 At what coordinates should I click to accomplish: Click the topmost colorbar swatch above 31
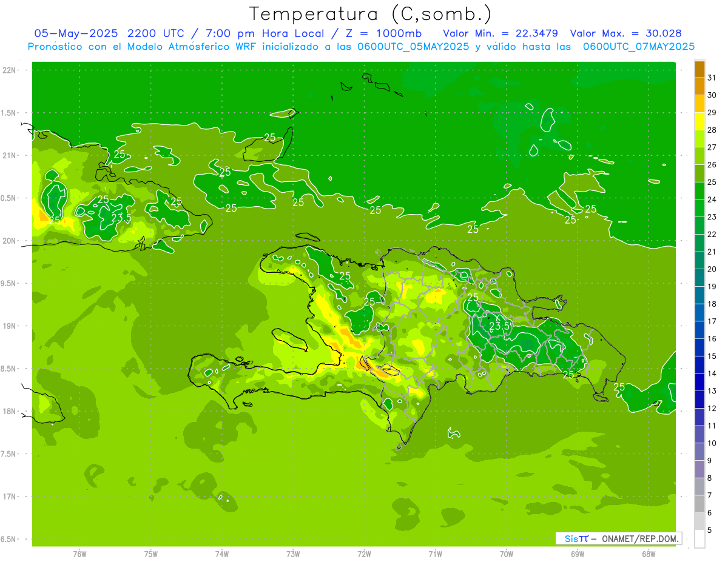(699, 69)
